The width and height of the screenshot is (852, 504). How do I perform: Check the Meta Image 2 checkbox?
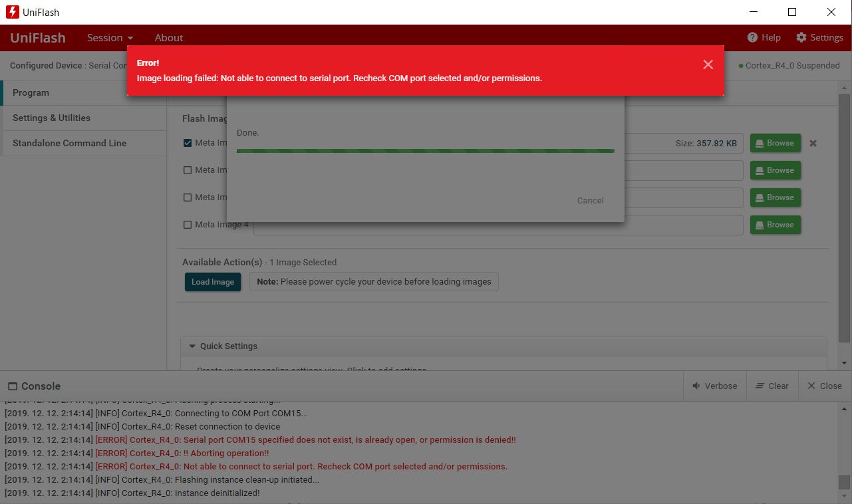point(188,170)
